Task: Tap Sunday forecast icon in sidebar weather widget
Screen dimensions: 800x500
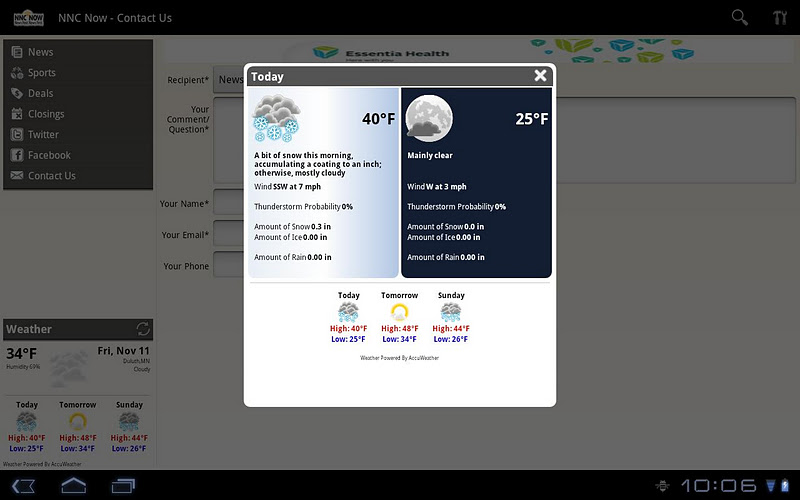Action: pos(129,422)
